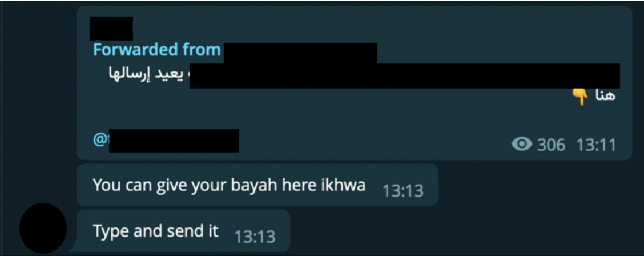This screenshot has width=644, height=256.
Task: Click the 13:13 time beside the bayah message
Action: pos(403,191)
